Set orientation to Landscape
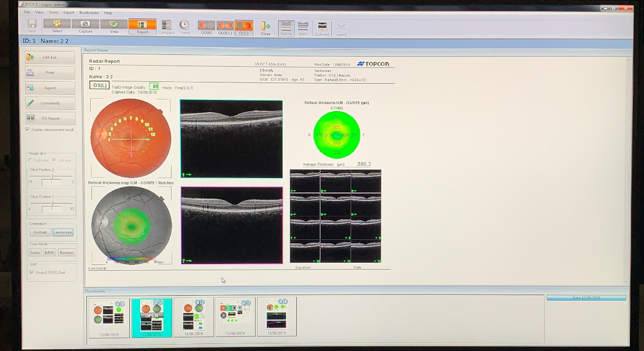Viewport: 644px width, 351px height. click(x=63, y=232)
